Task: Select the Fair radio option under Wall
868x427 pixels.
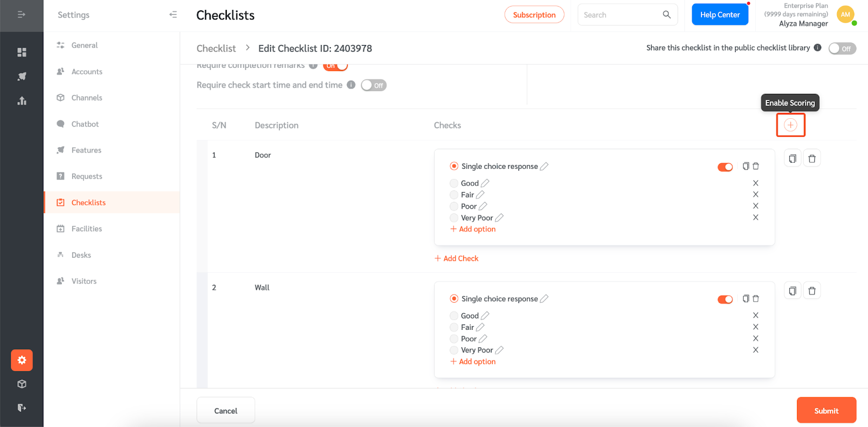Action: pos(454,327)
